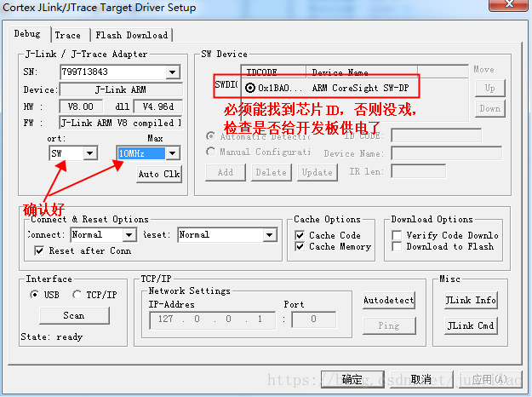The image size is (532, 397).
Task: Switch to the Trace tab
Action: [68, 35]
